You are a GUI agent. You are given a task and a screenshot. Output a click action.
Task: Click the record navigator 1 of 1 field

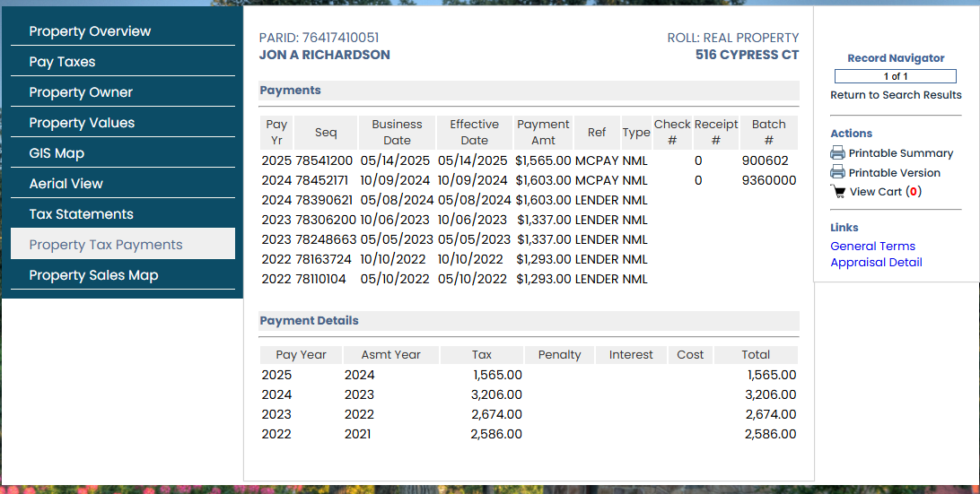tap(895, 76)
